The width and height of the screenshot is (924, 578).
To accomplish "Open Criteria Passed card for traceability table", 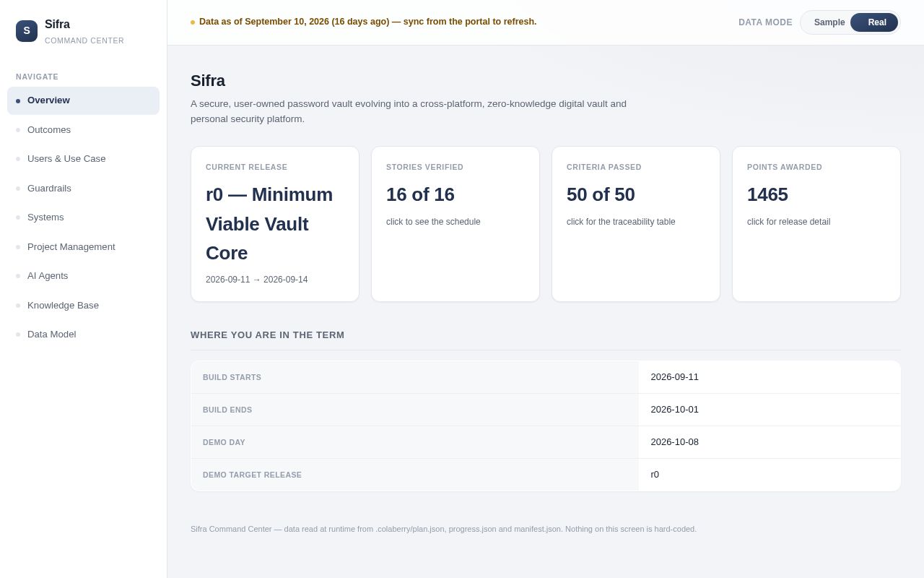I will pyautogui.click(x=636, y=224).
